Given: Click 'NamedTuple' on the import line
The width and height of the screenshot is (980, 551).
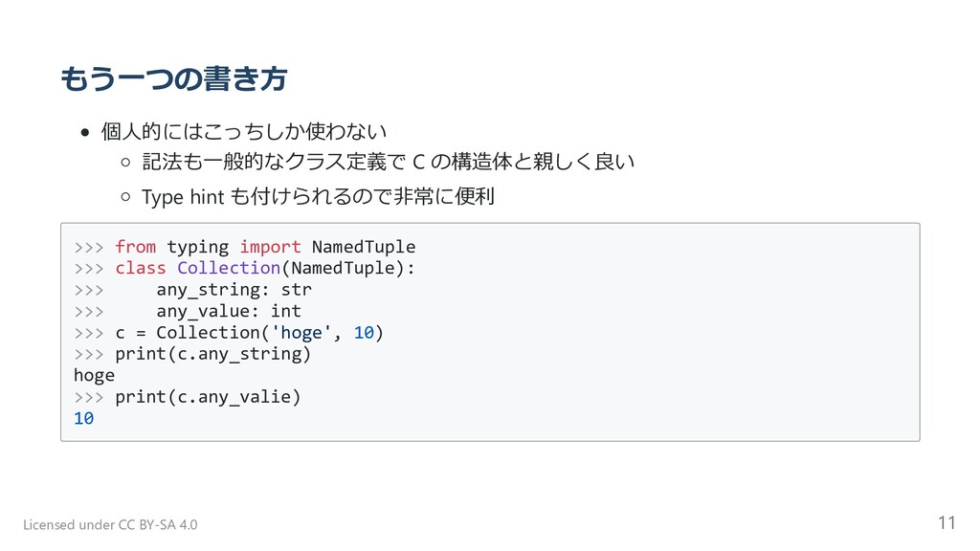Looking at the screenshot, I should (x=364, y=247).
